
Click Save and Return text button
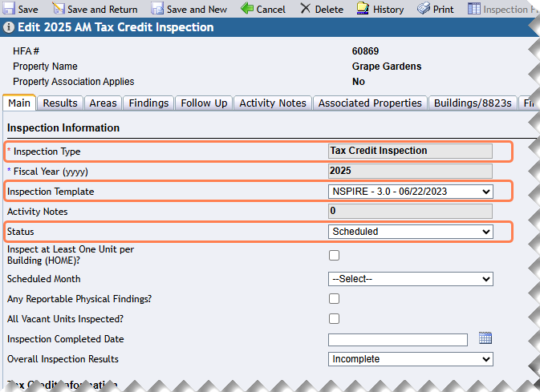click(102, 10)
